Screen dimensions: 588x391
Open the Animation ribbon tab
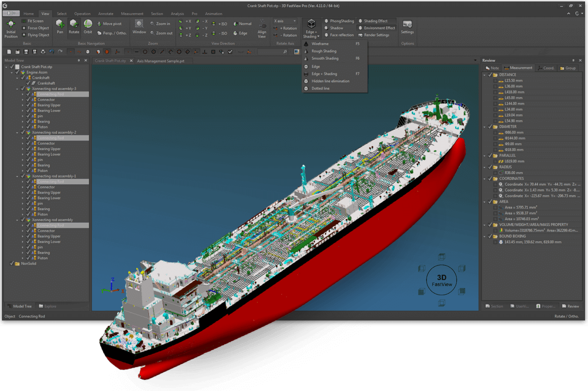pos(214,14)
